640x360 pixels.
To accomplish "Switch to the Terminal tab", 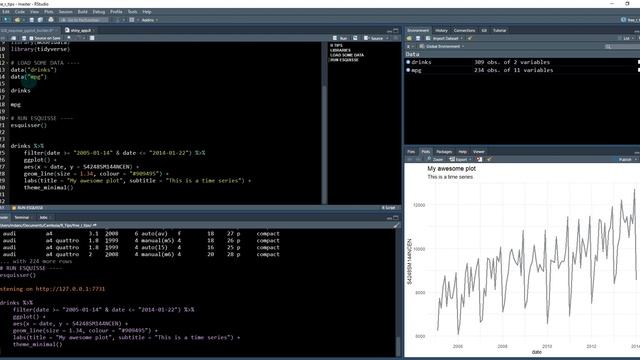I will tap(22, 218).
